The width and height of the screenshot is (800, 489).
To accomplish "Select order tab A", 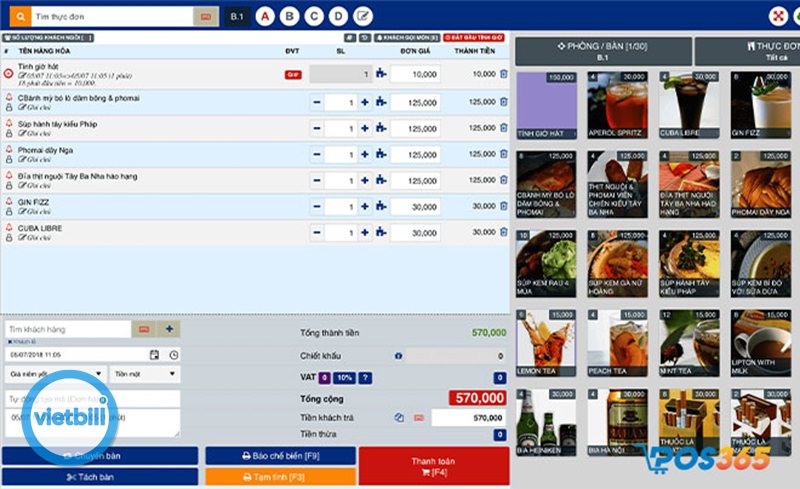I will click(265, 16).
